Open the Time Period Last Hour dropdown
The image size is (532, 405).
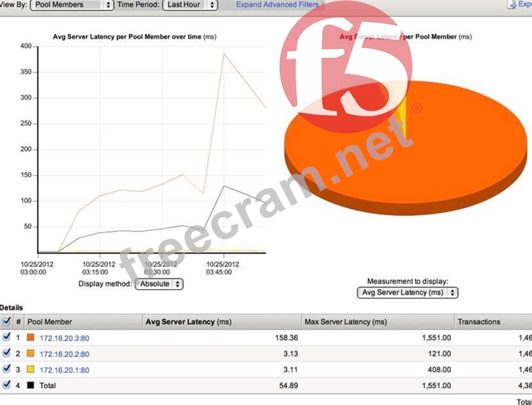tap(190, 4)
